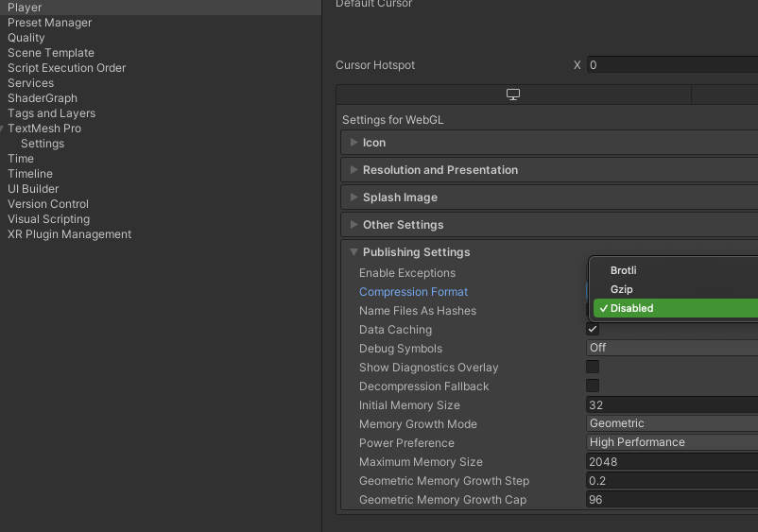Expand Resolution and Presentation section
Viewport: 758px width, 532px height.
click(x=439, y=170)
